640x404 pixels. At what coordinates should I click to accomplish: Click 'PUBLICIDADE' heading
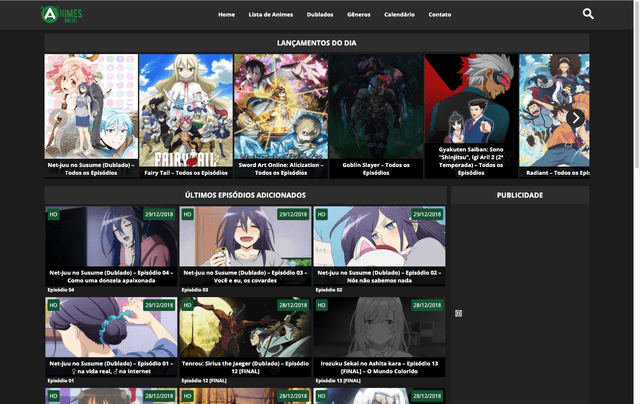[x=520, y=195]
